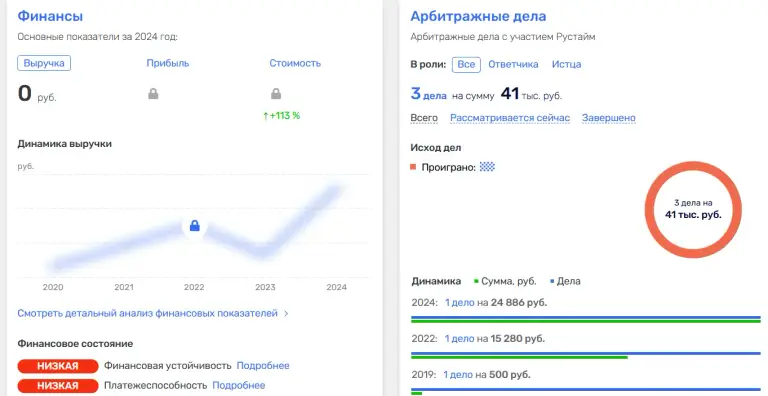Filter cases by Истца role
Image resolution: width=768 pixels, height=396 pixels.
click(x=566, y=64)
